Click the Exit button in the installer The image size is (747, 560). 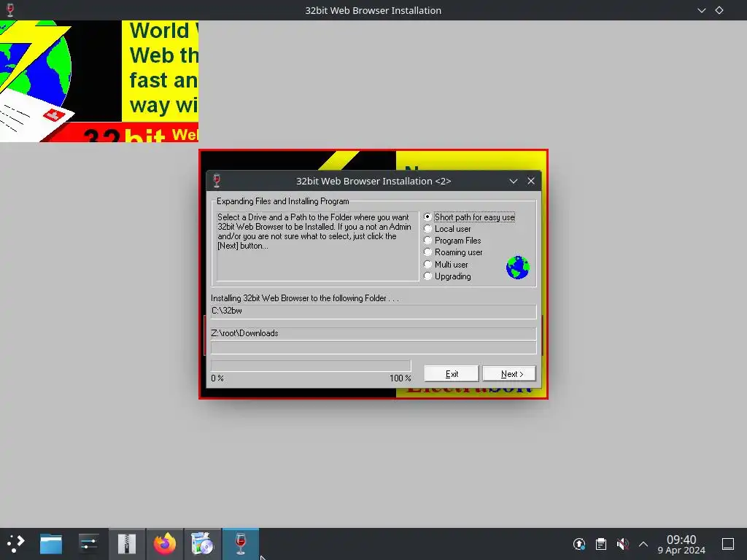[451, 374]
